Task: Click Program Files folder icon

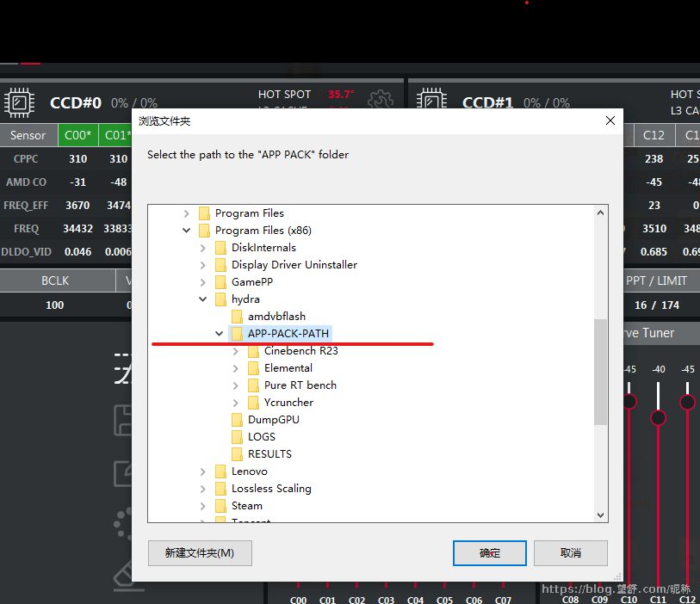Action: 204,213
